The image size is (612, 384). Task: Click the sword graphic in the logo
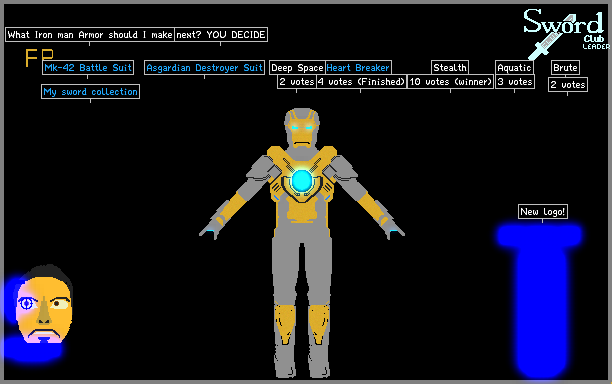pyautogui.click(x=550, y=39)
